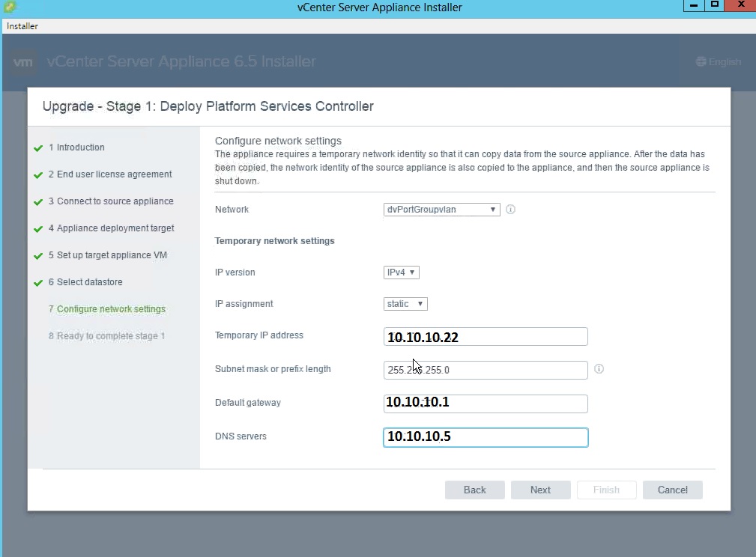
Task: Open the Installer menu
Action: click(x=22, y=26)
